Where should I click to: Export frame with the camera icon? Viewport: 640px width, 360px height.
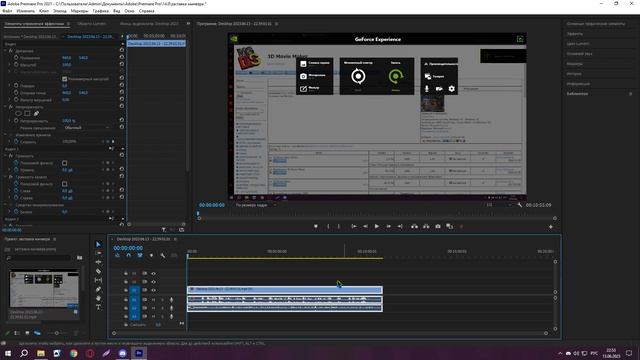point(438,226)
